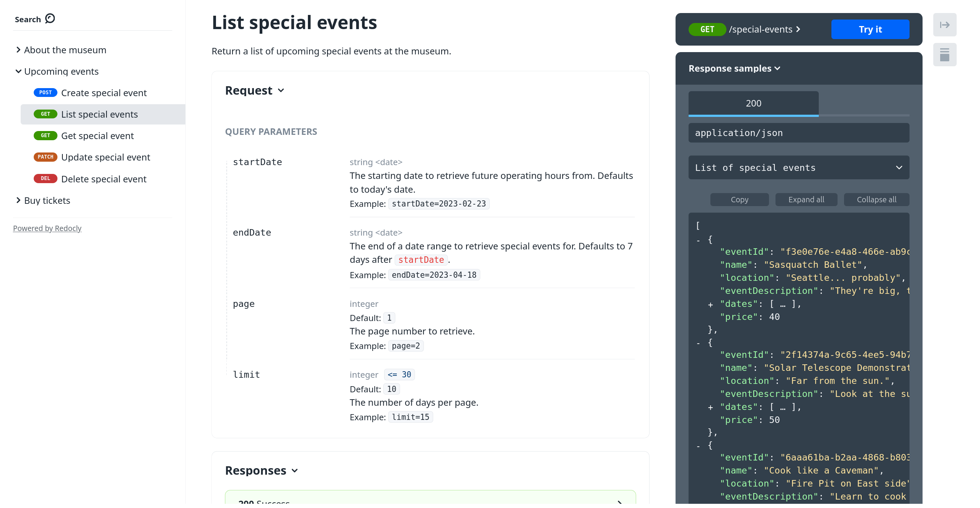Open Get special event in sidebar
The height and width of the screenshot is (508, 980).
click(x=97, y=136)
